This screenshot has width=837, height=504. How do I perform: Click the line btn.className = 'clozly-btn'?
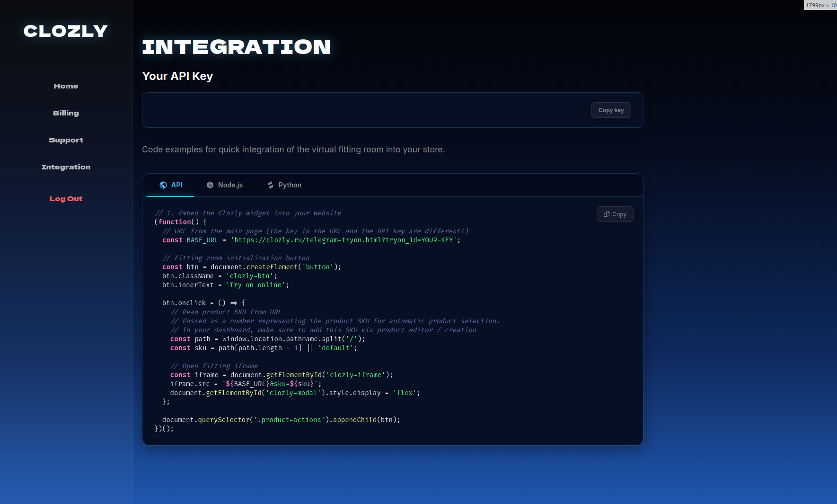tap(220, 276)
